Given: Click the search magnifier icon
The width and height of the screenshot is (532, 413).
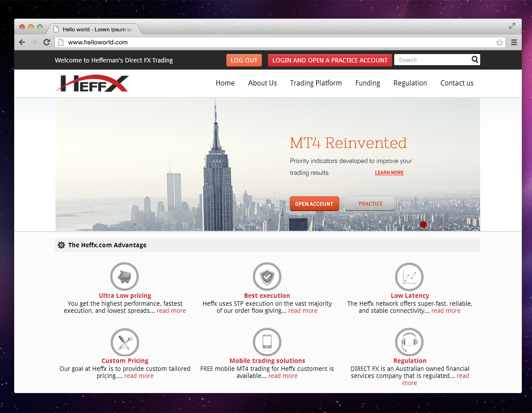Looking at the screenshot, I should (475, 59).
